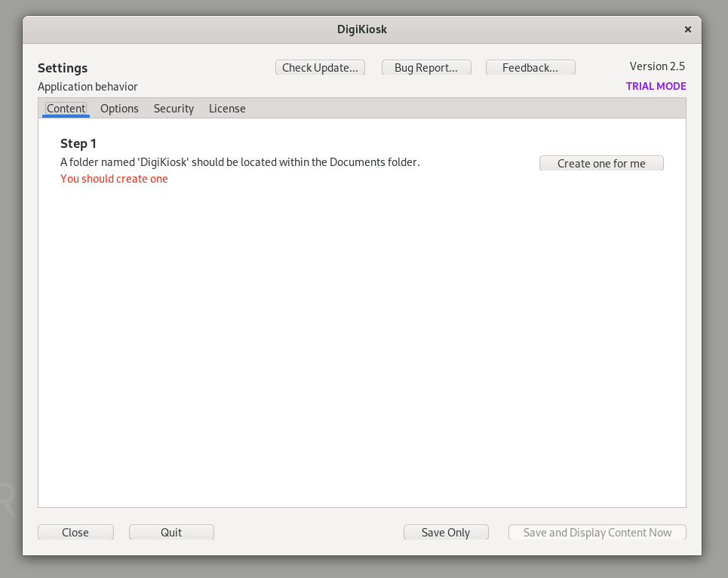
Task: Click the Settings heading
Action: point(63,68)
